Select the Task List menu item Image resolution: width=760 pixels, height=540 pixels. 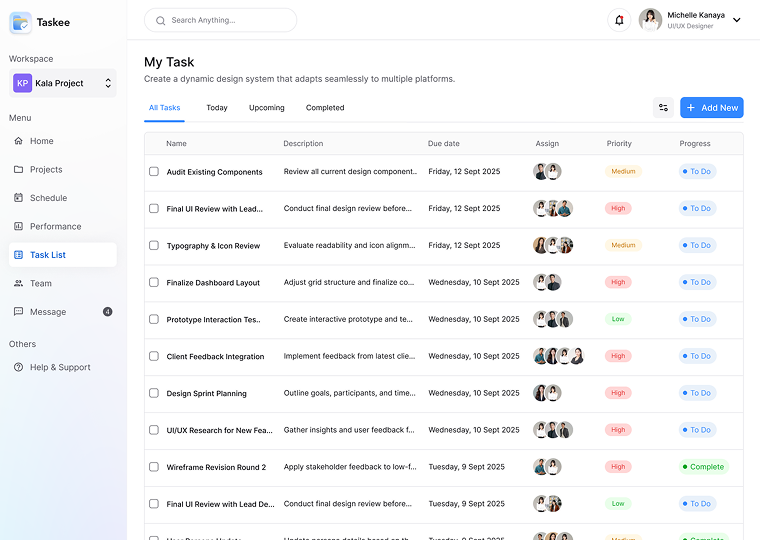coord(63,255)
